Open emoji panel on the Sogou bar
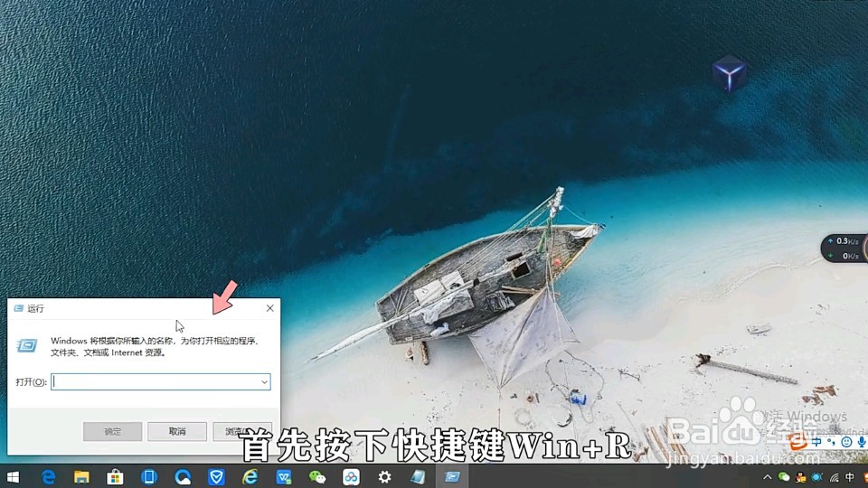This screenshot has width=868, height=488. click(846, 442)
